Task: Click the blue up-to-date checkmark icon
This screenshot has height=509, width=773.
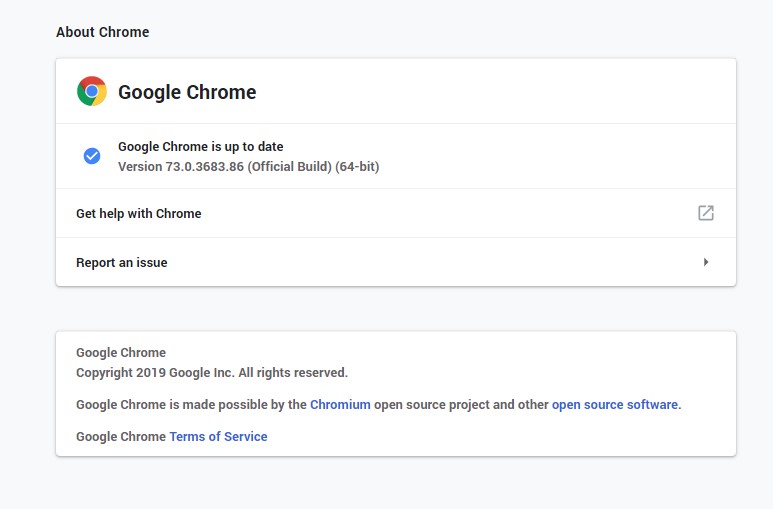Action: pos(92,156)
